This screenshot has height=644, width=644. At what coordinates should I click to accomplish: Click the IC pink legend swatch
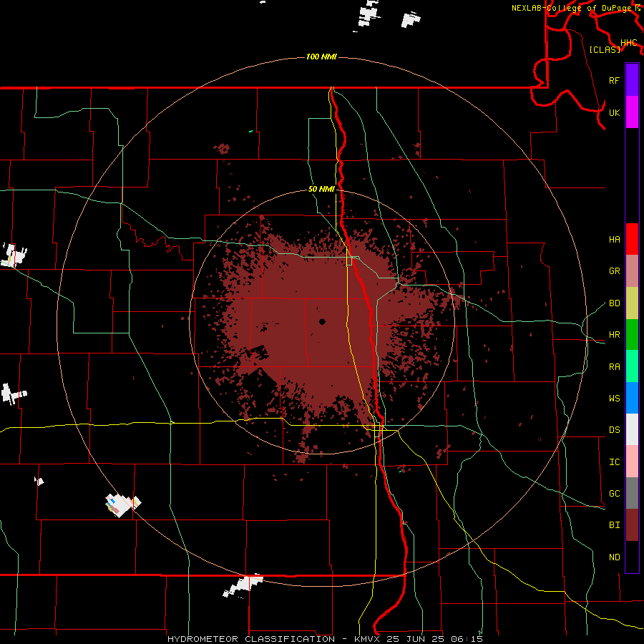632,462
